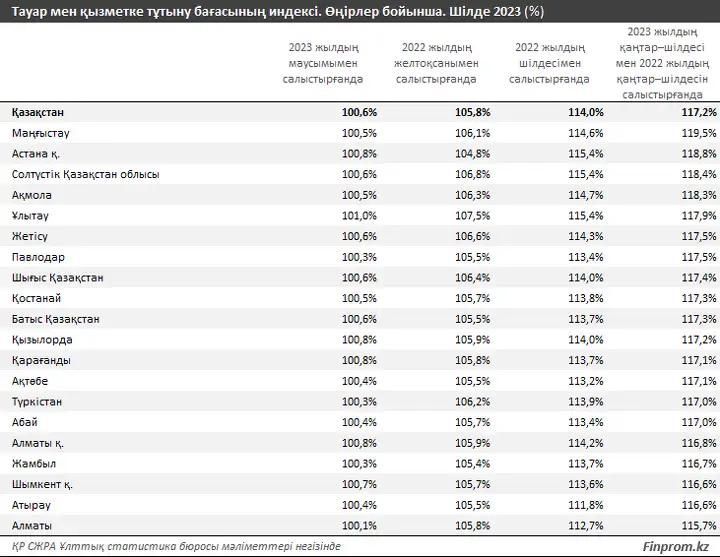Click the қаңтар–шілдесі comparison column header

tap(662, 63)
